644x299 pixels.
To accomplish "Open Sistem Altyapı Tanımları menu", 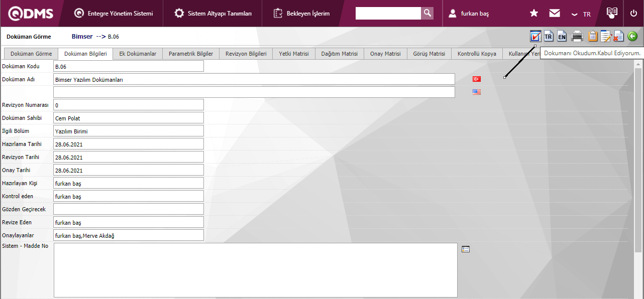I will point(213,14).
